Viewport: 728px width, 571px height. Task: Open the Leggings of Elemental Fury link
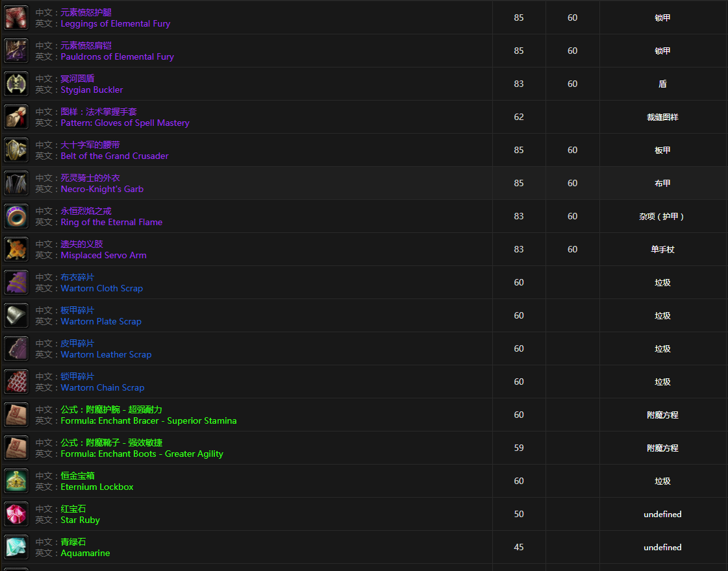tap(116, 23)
